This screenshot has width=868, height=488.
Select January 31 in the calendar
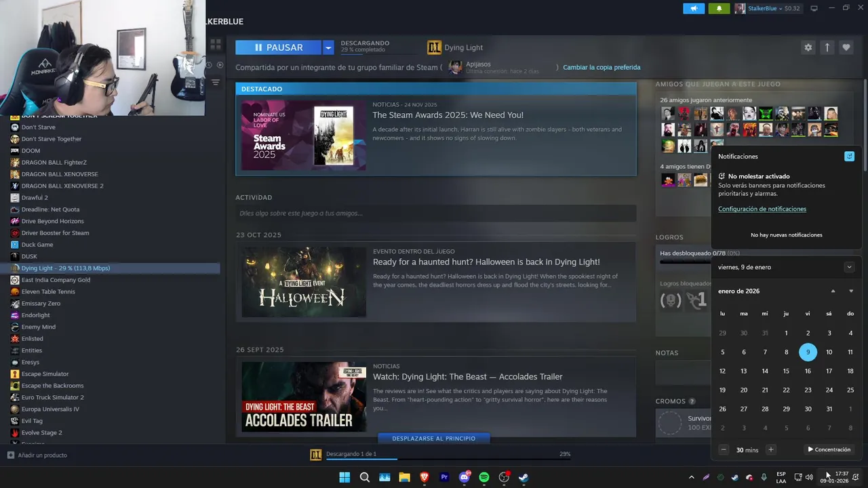(x=829, y=409)
